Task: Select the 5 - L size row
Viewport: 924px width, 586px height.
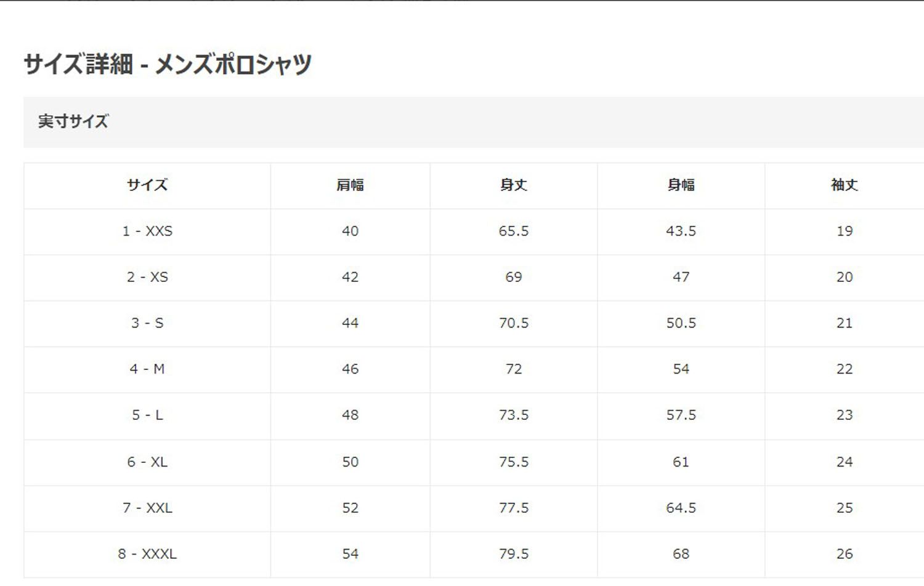Action: coord(474,416)
